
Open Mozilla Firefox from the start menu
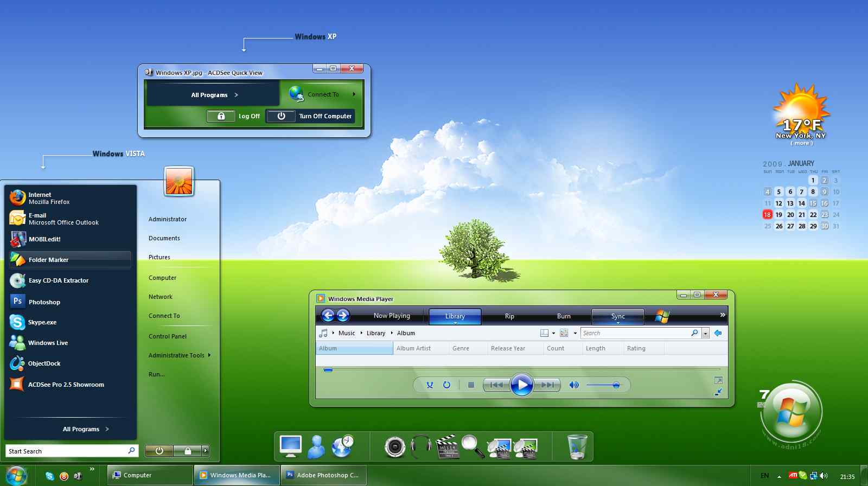[70, 198]
